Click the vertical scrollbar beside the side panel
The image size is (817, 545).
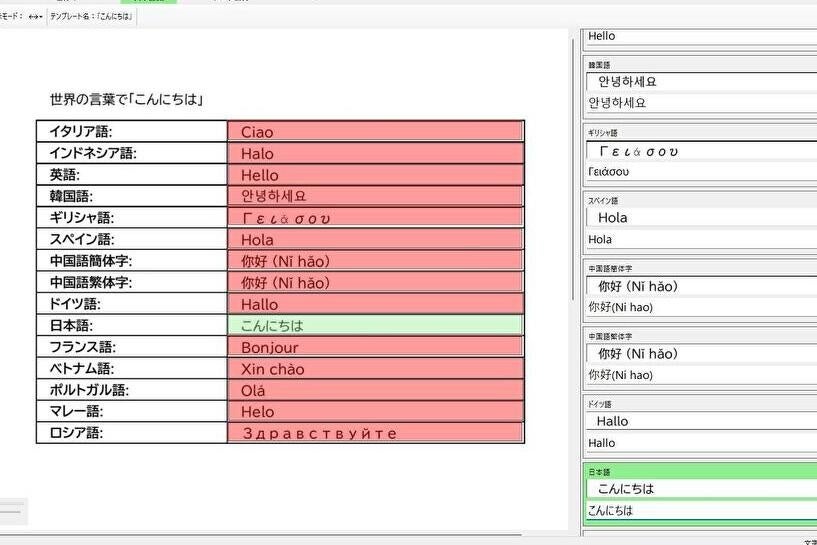(573, 167)
